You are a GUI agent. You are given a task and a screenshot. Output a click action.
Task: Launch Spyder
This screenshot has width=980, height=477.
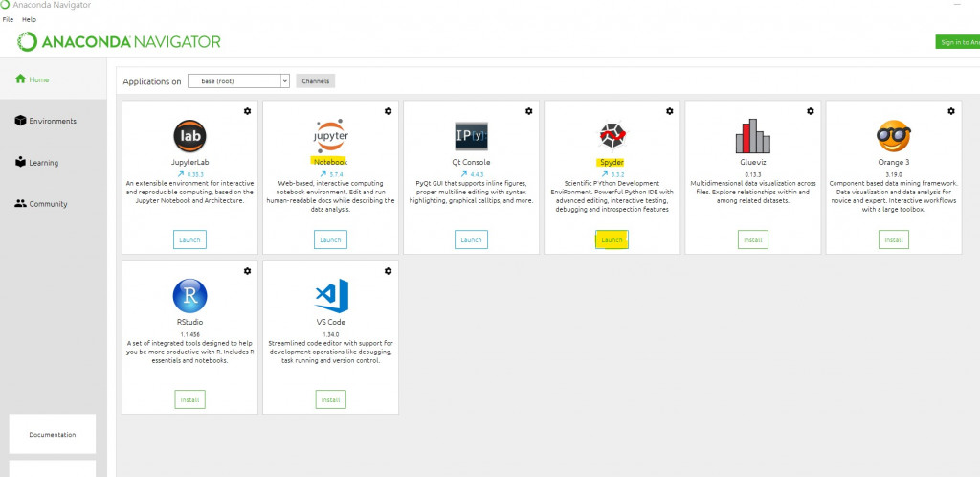click(612, 239)
